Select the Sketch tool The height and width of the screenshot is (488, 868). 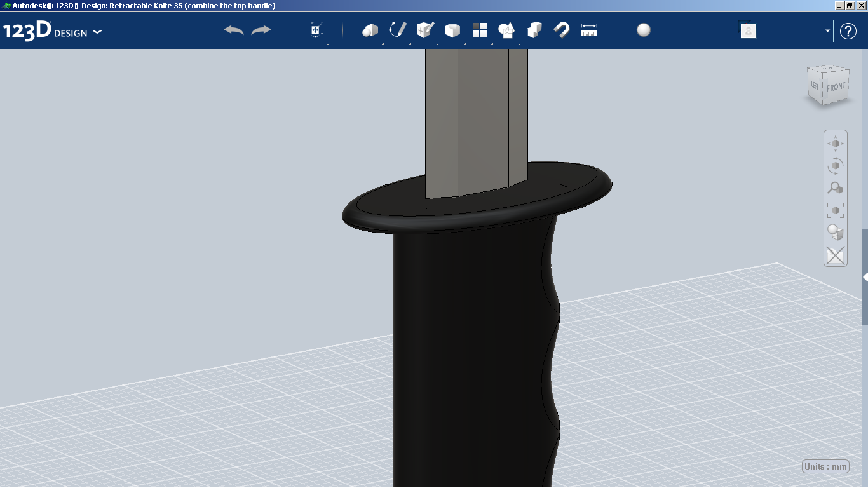pos(397,29)
